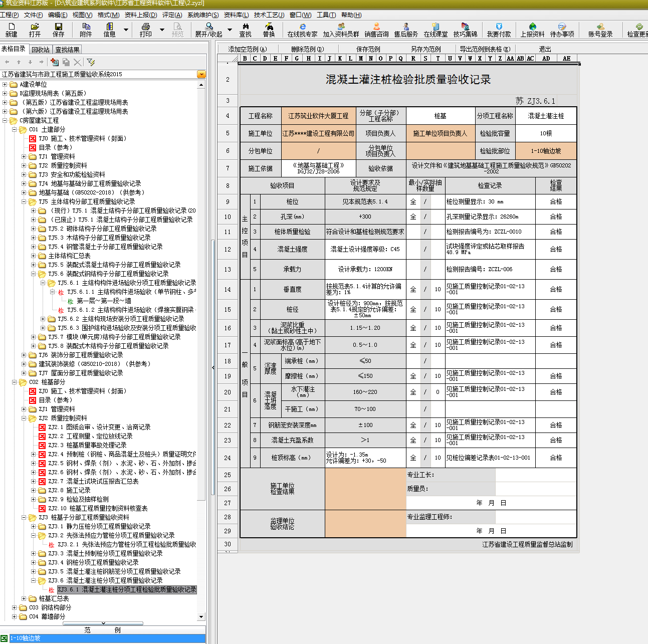The width and height of the screenshot is (648, 644).
Task: Click the 我要付款 payment icon
Action: point(499,30)
